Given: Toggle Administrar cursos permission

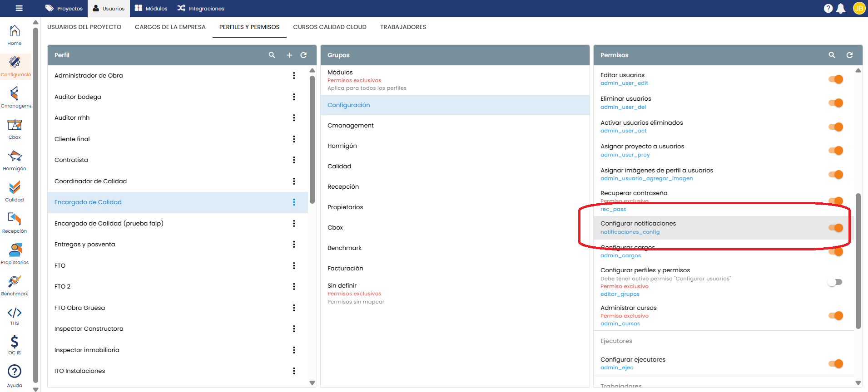Looking at the screenshot, I should pyautogui.click(x=836, y=316).
